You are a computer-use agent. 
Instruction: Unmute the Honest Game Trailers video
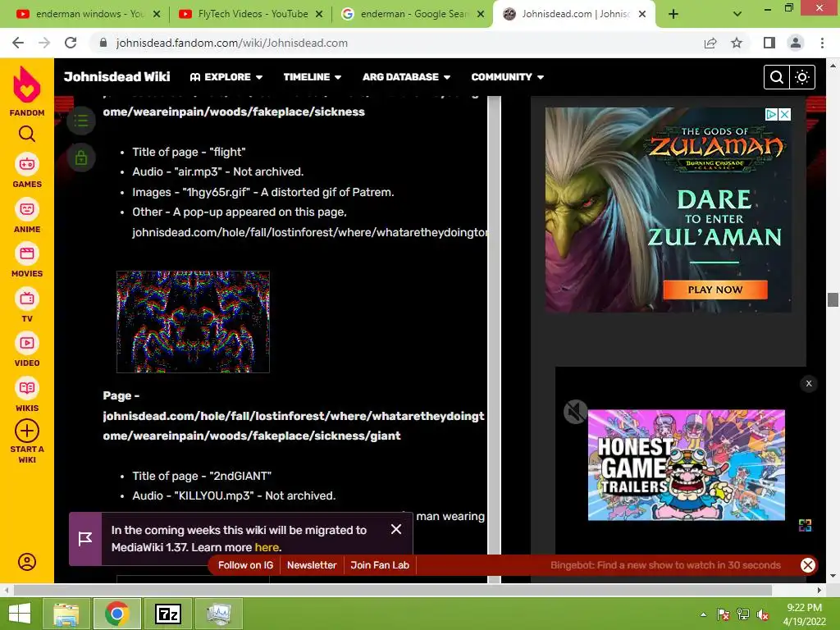coord(575,412)
